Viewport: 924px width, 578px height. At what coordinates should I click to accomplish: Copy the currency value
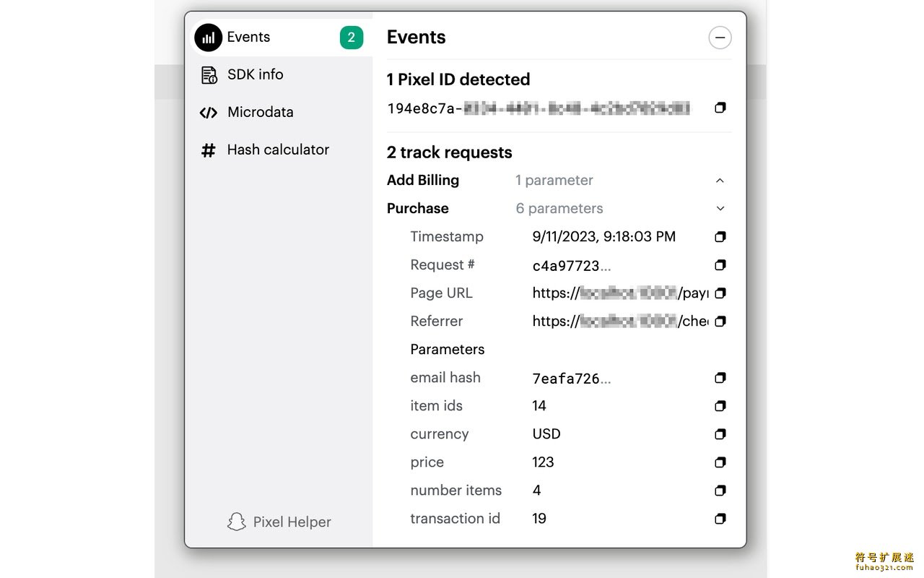pos(720,434)
